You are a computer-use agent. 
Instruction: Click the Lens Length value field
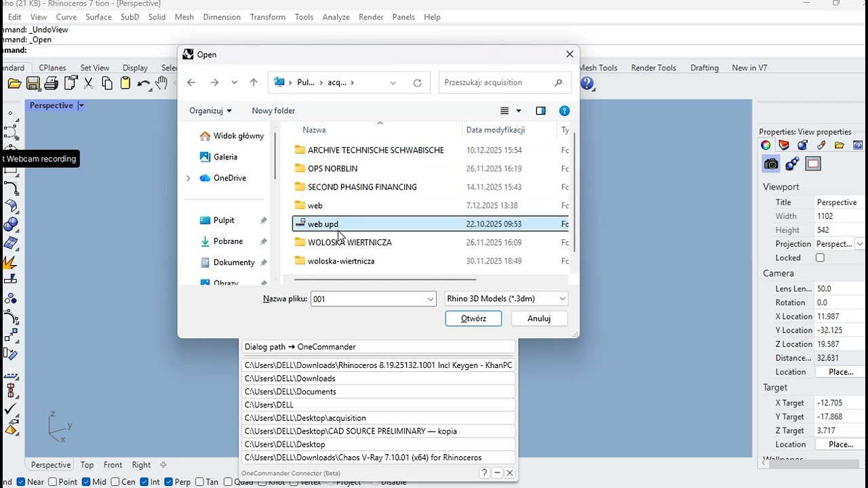pyautogui.click(x=840, y=289)
